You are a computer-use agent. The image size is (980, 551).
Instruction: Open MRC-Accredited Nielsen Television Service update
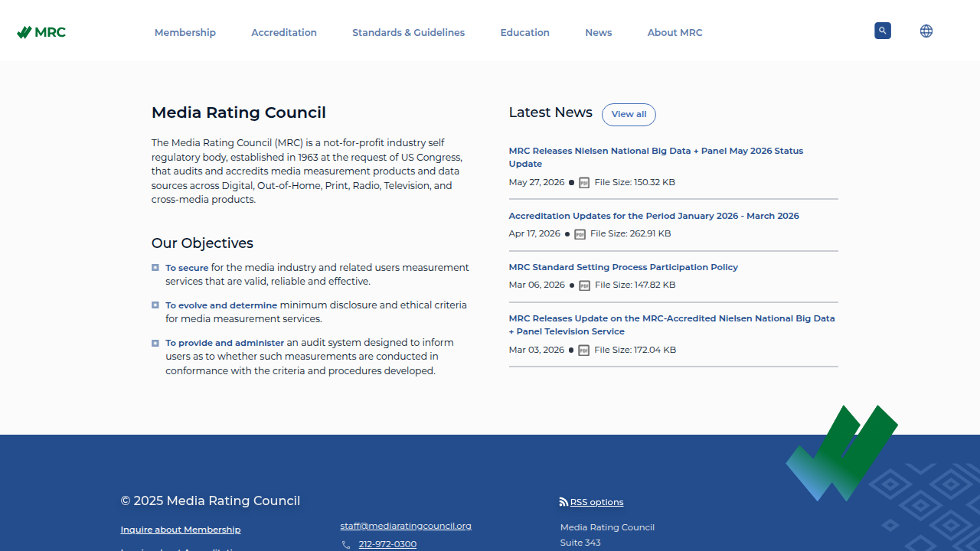672,324
